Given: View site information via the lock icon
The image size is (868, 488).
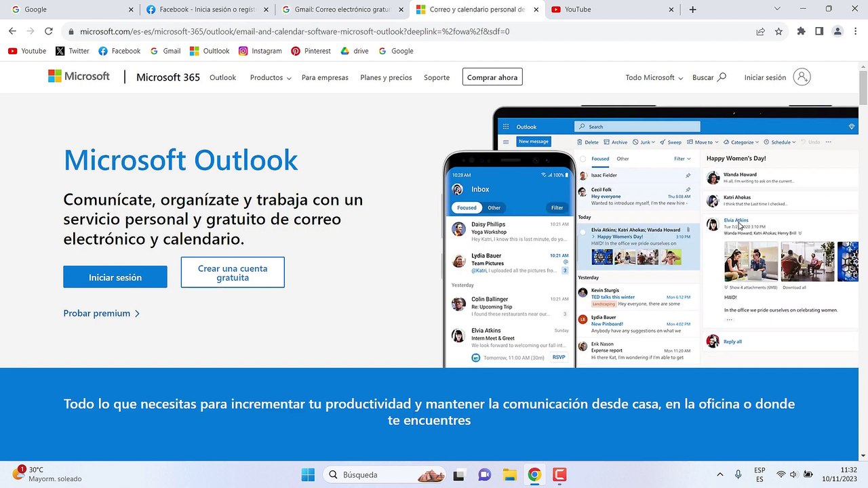Looking at the screenshot, I should (71, 31).
